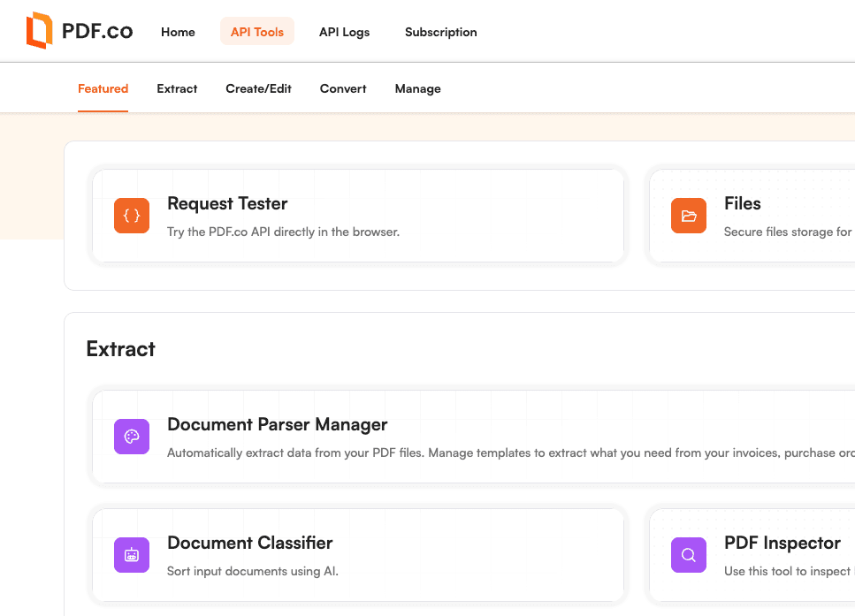Switch to the Featured tab
This screenshot has height=616, width=855.
103,88
